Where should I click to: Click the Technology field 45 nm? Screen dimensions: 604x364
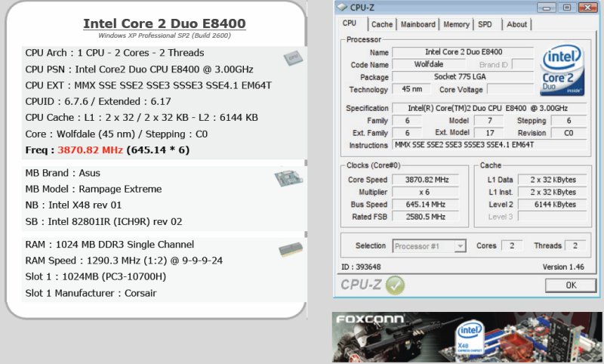411,89
